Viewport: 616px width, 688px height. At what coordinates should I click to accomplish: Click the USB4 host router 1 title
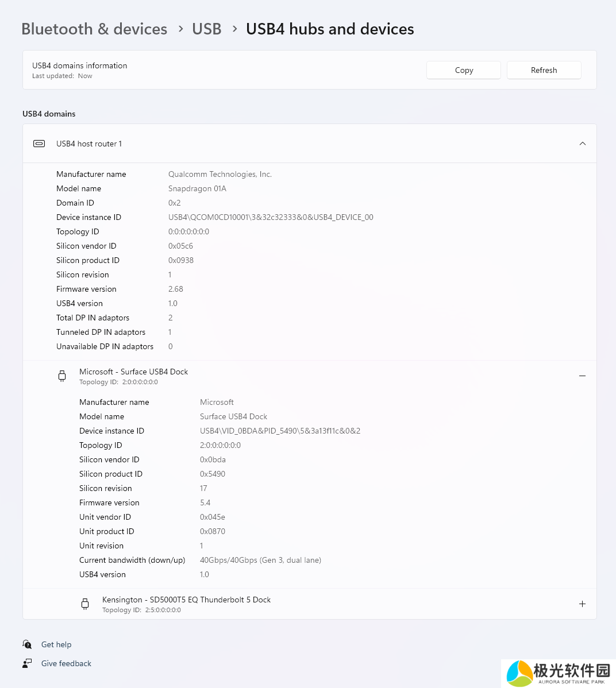(89, 144)
